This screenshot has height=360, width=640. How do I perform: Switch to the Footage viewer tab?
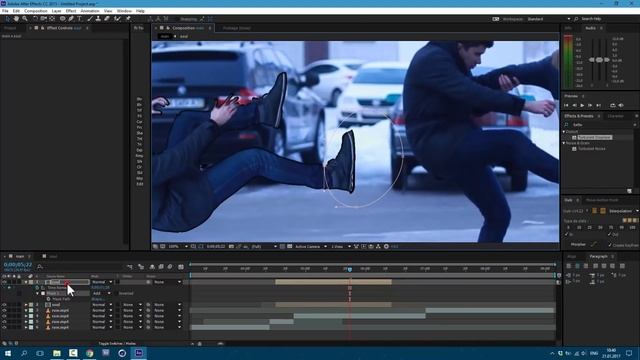click(236, 28)
